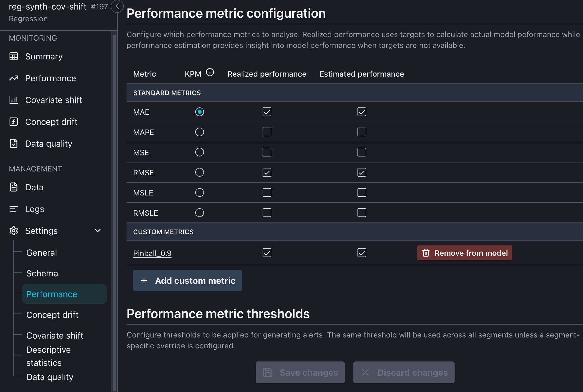Viewport: 583px width, 392px height.
Task: Set MSE as the key performance metric
Action: (200, 152)
